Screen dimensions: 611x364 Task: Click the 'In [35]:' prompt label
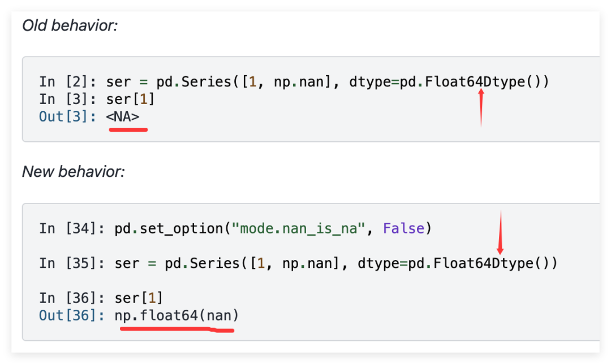point(72,263)
